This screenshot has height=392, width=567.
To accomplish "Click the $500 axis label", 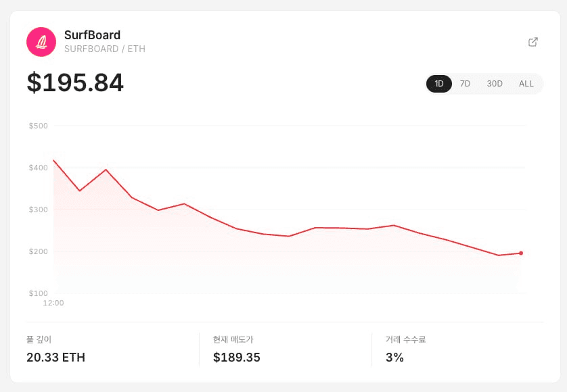I will [39, 126].
